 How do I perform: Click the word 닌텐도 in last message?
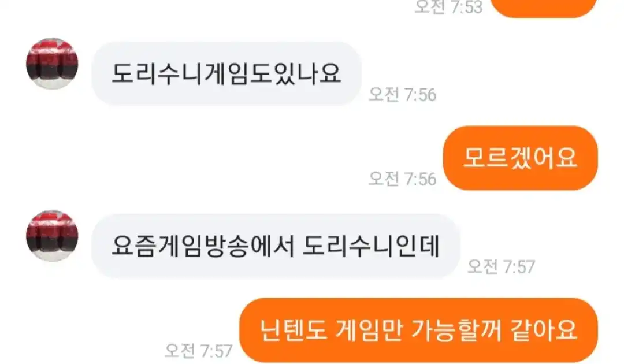coord(294,330)
